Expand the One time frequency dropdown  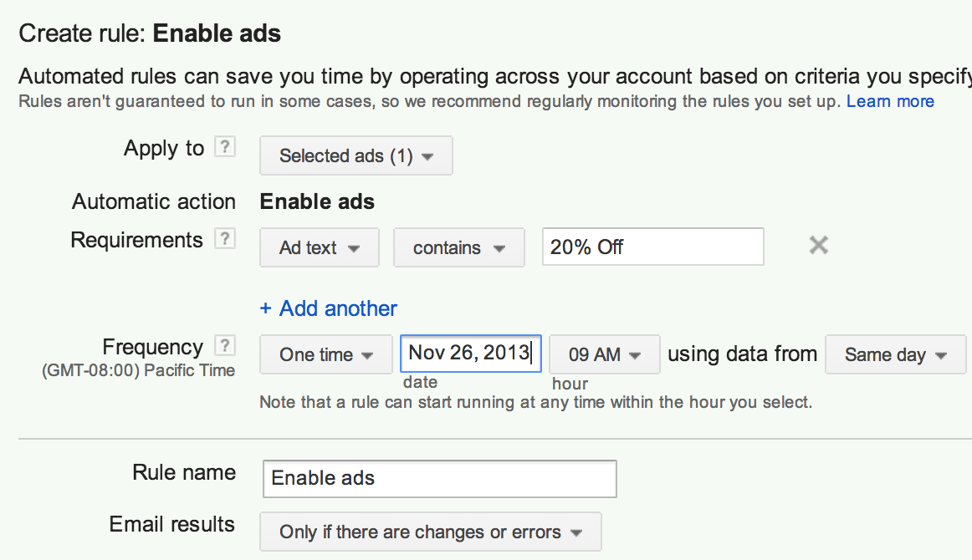tap(326, 354)
